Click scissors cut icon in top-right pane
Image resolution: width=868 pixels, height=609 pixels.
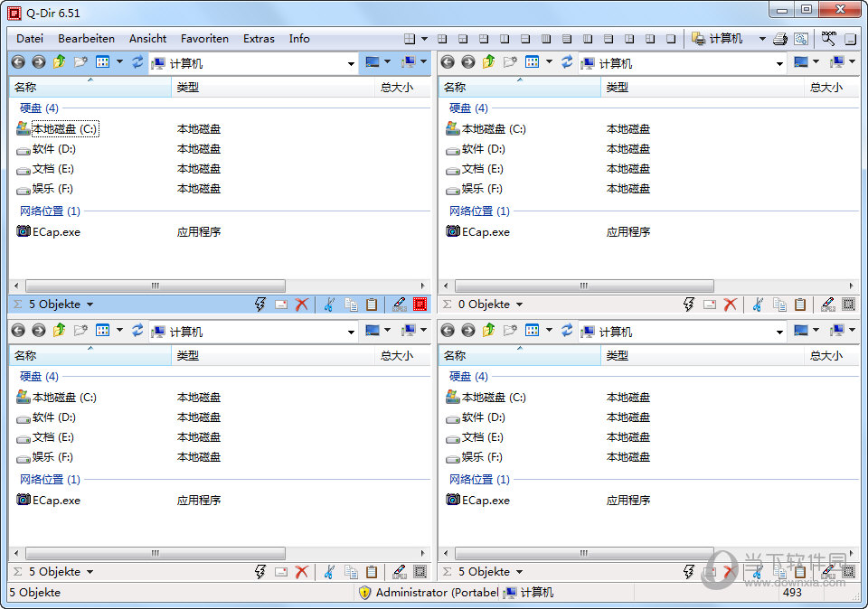pyautogui.click(x=758, y=304)
